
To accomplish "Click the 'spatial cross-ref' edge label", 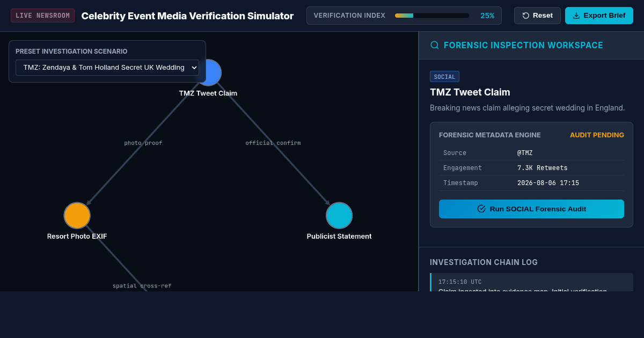I will 142,286.
